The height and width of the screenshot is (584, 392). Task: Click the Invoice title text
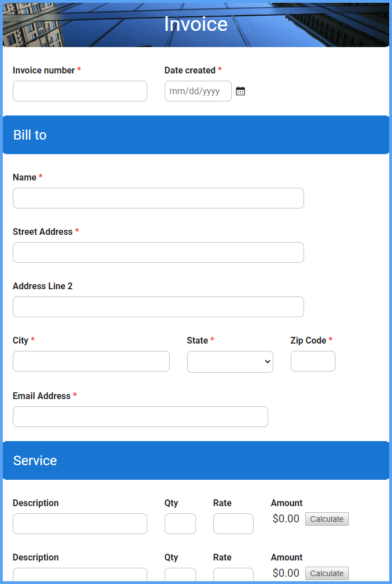click(x=196, y=24)
